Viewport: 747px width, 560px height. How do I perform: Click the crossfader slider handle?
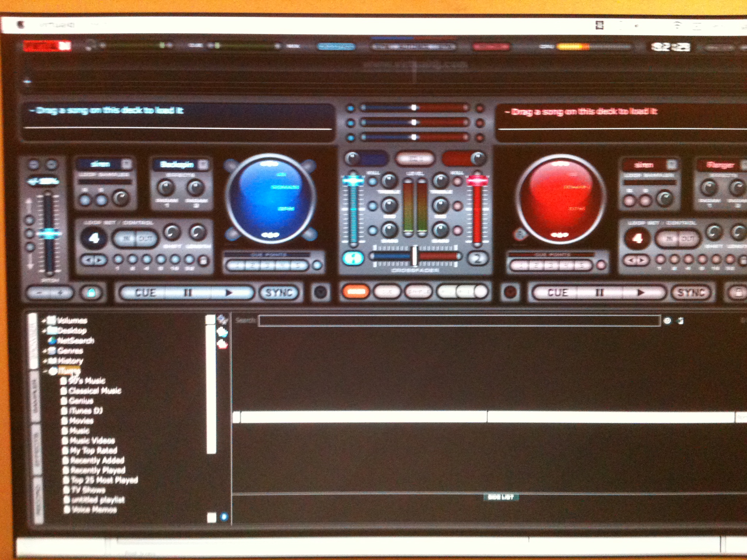[415, 256]
